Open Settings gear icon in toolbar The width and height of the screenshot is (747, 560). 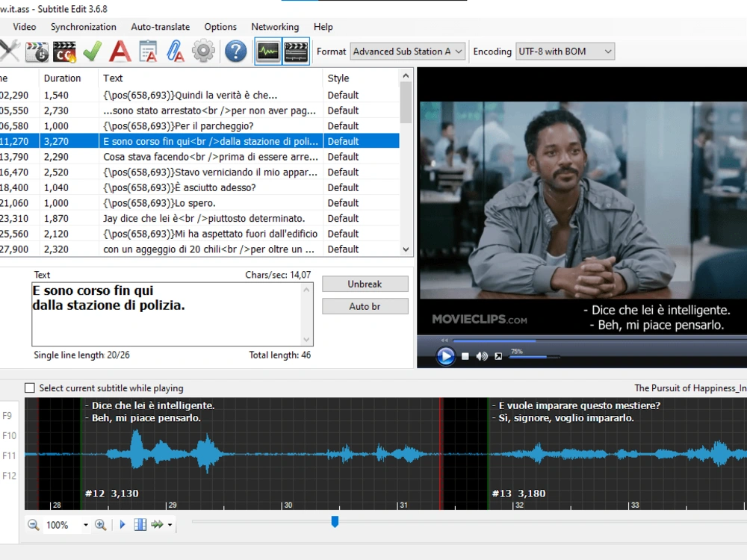(x=203, y=52)
